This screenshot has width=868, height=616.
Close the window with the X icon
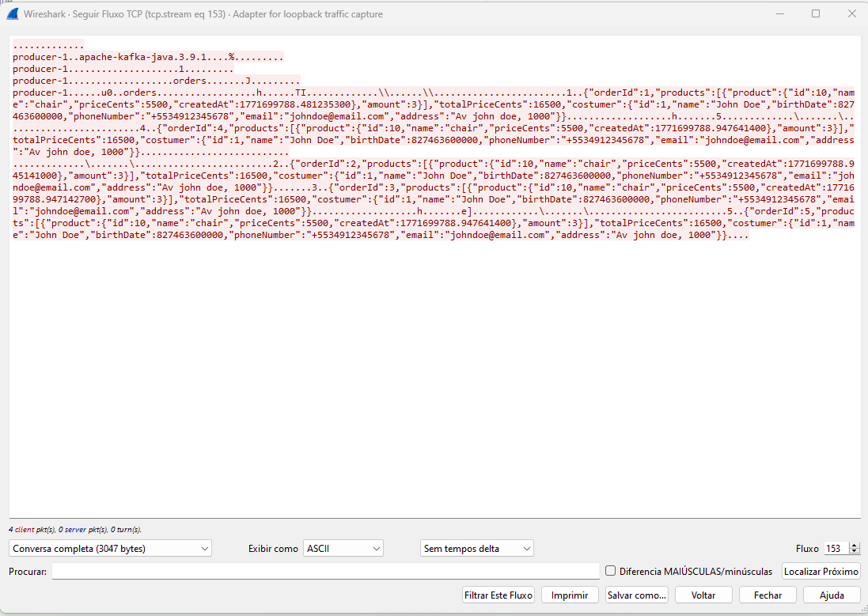coord(852,13)
